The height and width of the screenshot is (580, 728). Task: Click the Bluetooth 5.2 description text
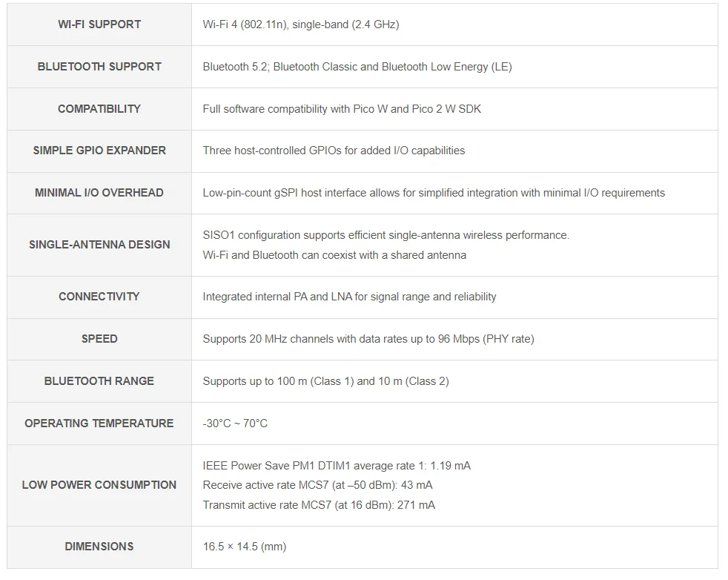[357, 67]
